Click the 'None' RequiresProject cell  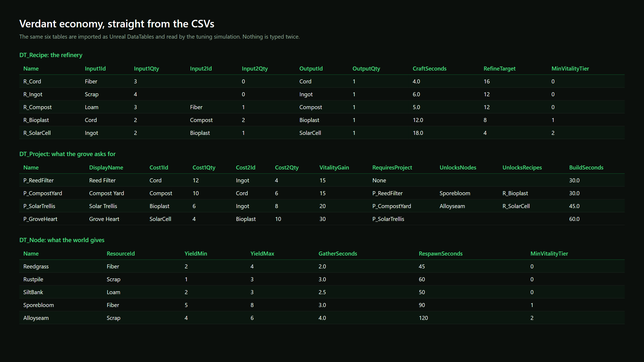click(x=379, y=180)
